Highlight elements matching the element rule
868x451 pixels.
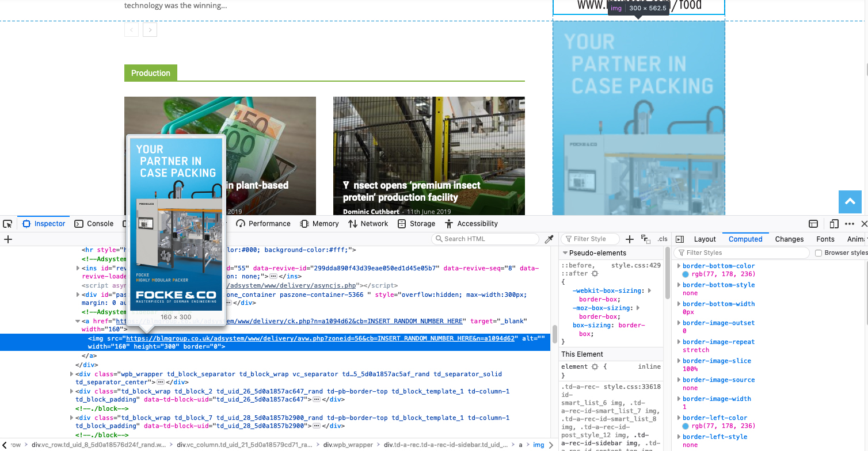click(595, 366)
